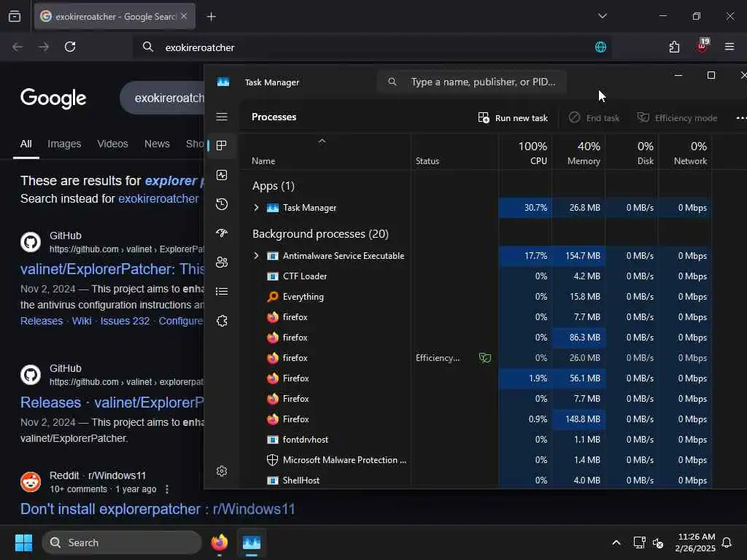Go back in Firefox browser
747x560 pixels.
pos(18,47)
